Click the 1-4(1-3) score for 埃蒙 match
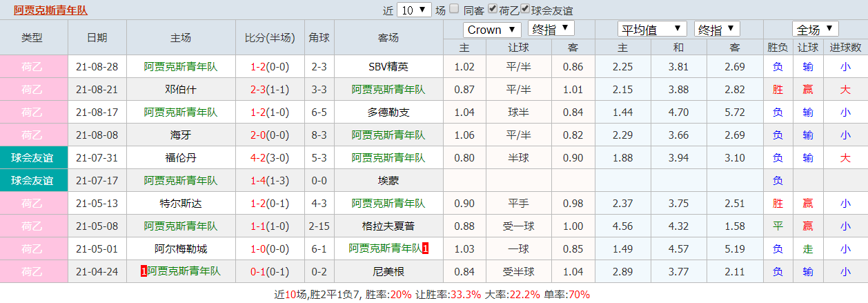868x303 pixels. coord(270,181)
